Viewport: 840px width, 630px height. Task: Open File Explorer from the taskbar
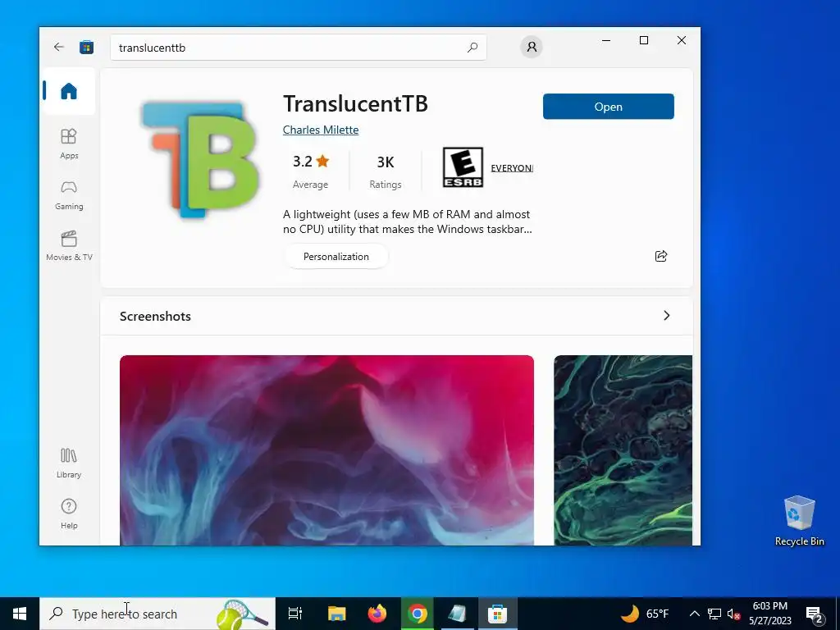[336, 614]
